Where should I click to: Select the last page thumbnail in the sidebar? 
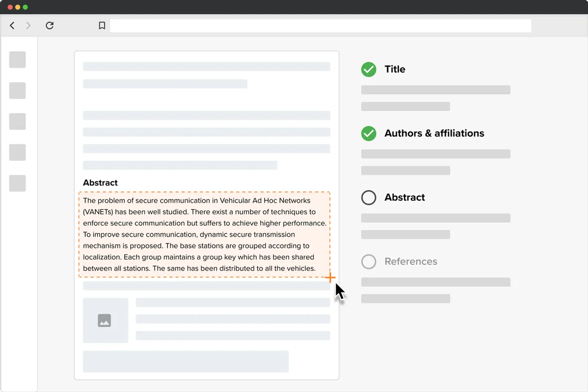17,183
